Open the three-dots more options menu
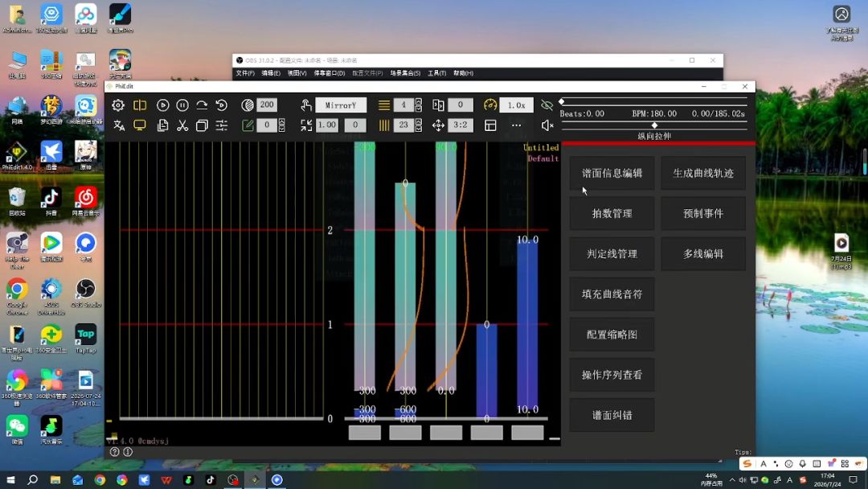Image resolution: width=868 pixels, height=489 pixels. 516,125
